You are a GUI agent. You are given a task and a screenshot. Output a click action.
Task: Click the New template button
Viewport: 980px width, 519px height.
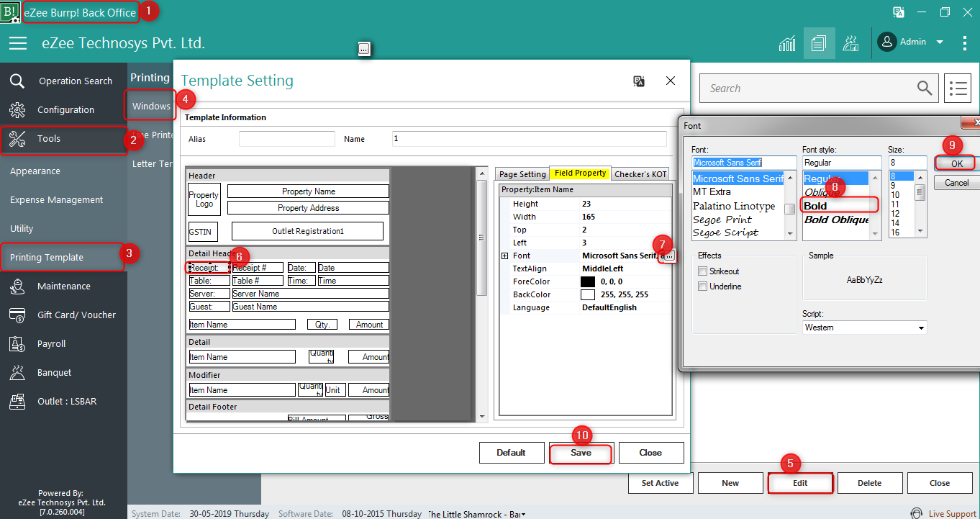pyautogui.click(x=730, y=483)
